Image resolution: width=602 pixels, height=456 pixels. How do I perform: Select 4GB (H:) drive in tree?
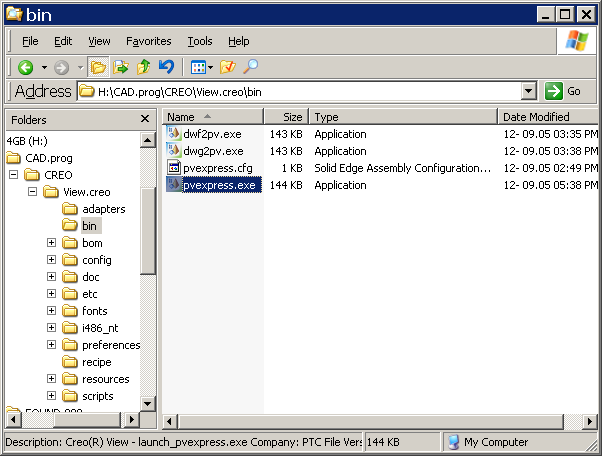point(27,141)
